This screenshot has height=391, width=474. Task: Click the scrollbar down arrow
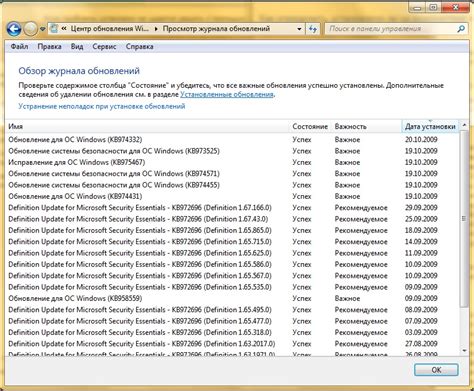pos(464,351)
